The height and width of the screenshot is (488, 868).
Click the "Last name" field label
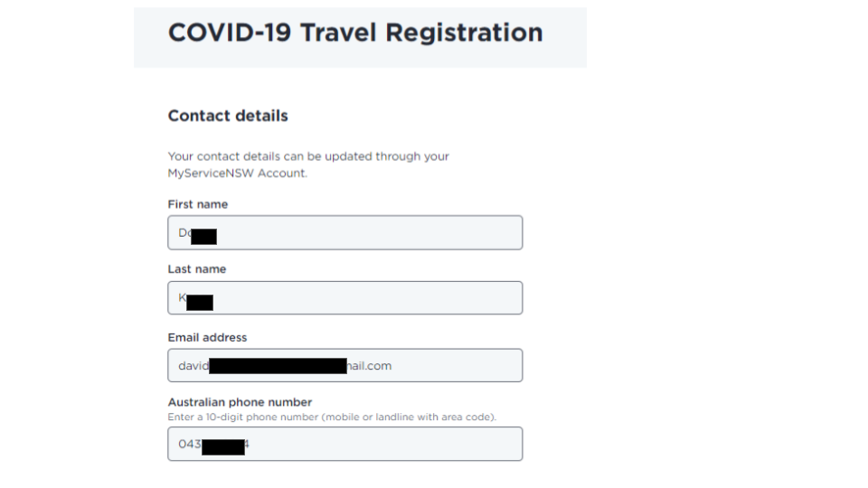pyautogui.click(x=196, y=269)
